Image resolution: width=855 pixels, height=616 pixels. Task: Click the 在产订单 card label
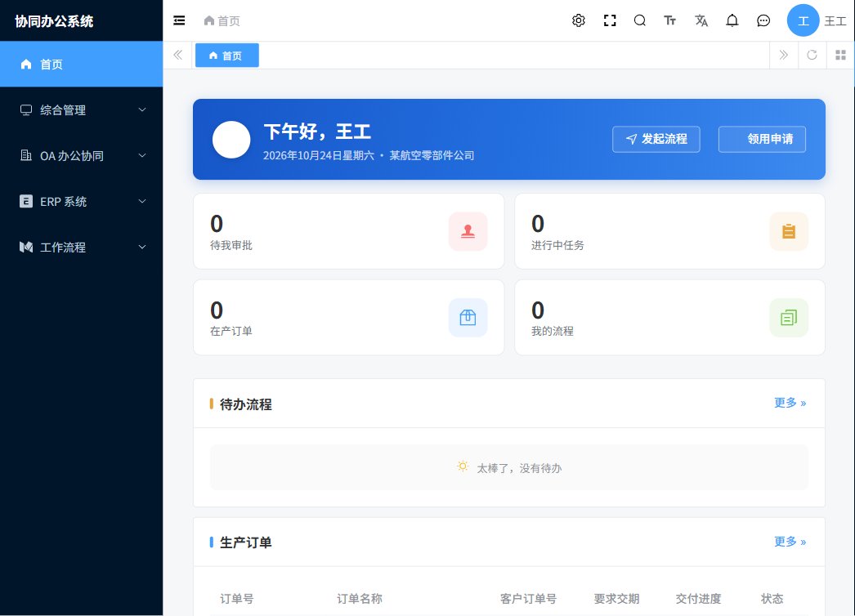231,332
